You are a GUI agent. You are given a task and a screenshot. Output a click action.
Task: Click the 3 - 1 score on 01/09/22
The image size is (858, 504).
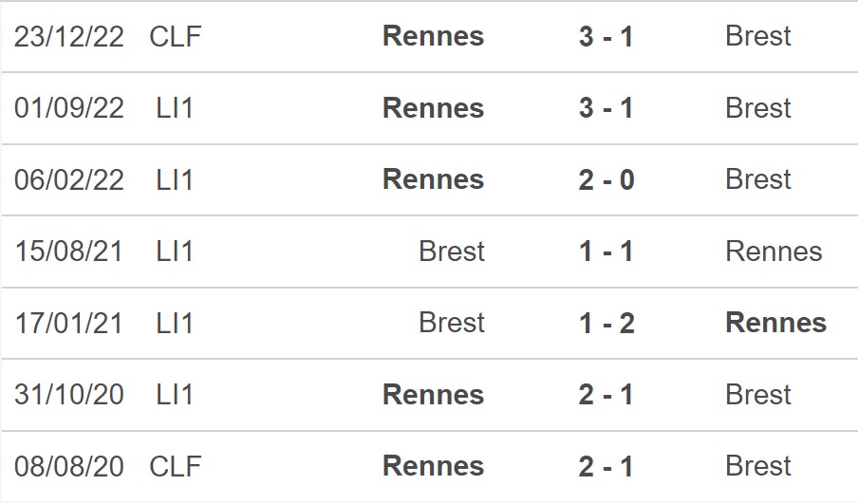606,108
